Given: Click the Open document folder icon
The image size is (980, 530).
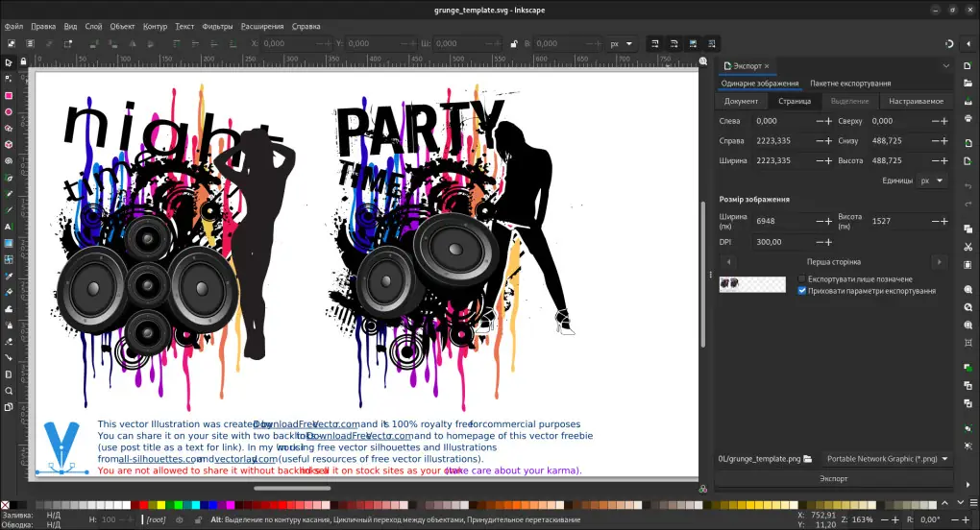Looking at the screenshot, I should [x=968, y=83].
